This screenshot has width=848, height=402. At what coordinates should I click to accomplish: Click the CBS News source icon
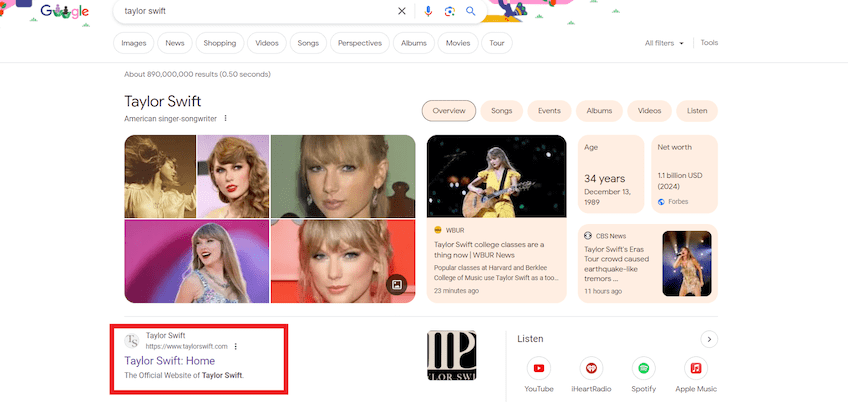(588, 235)
